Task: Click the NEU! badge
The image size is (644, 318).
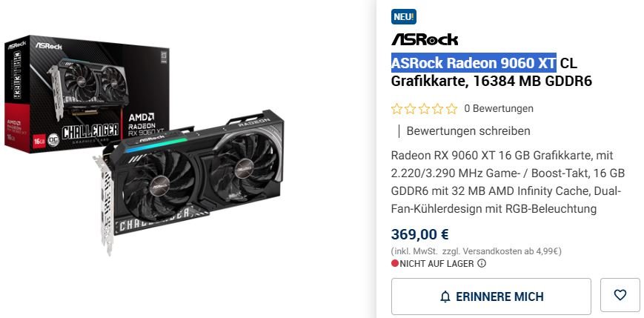Action: coord(403,17)
